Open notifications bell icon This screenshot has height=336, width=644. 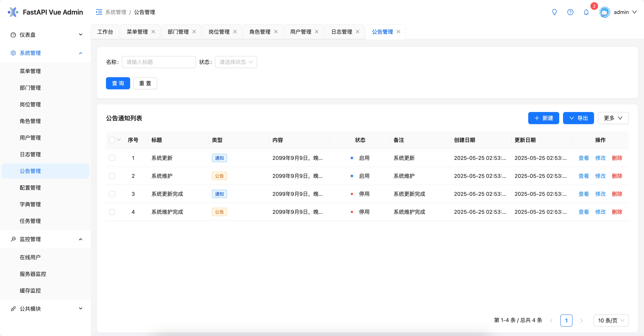click(x=586, y=12)
